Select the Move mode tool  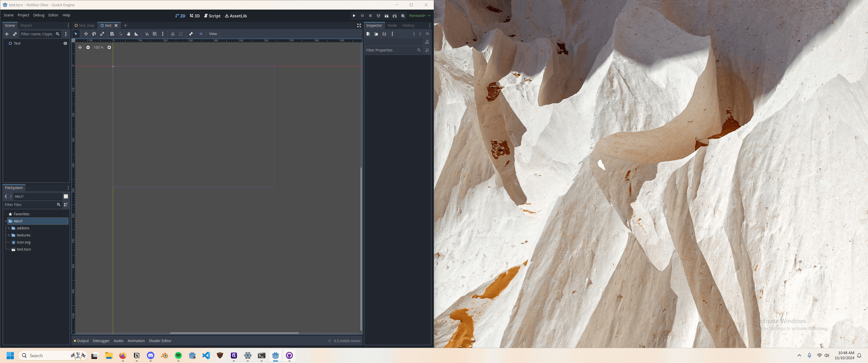click(86, 34)
